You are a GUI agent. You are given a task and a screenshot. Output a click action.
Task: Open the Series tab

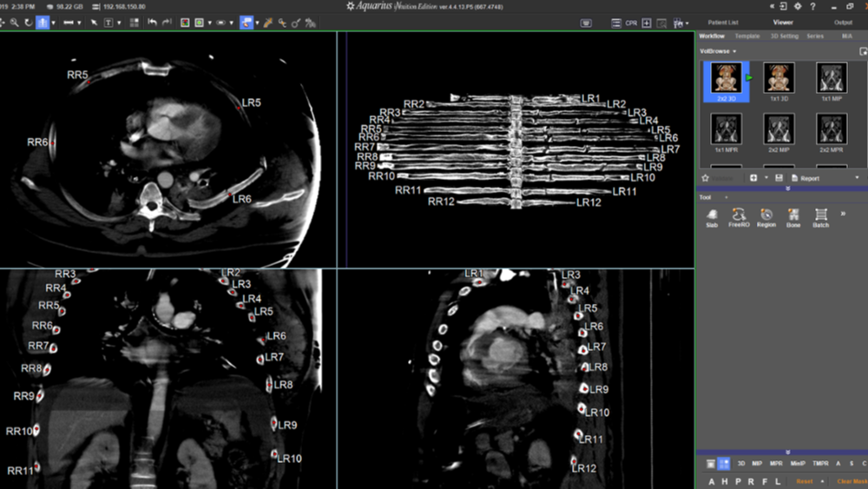pyautogui.click(x=815, y=36)
